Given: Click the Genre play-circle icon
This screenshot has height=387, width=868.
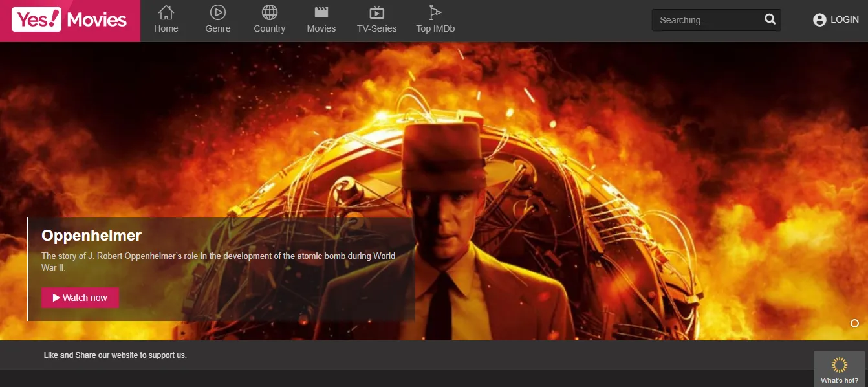Looking at the screenshot, I should 218,12.
